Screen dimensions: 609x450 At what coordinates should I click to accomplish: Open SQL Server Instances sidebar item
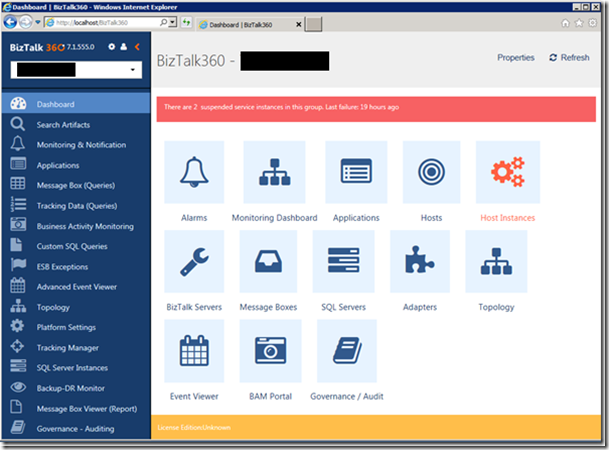click(x=76, y=368)
